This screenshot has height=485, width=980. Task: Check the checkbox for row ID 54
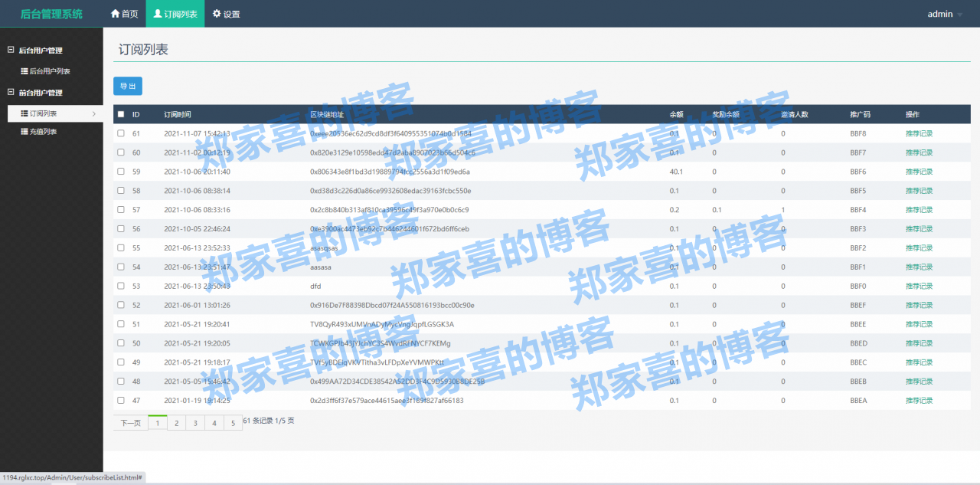(121, 267)
